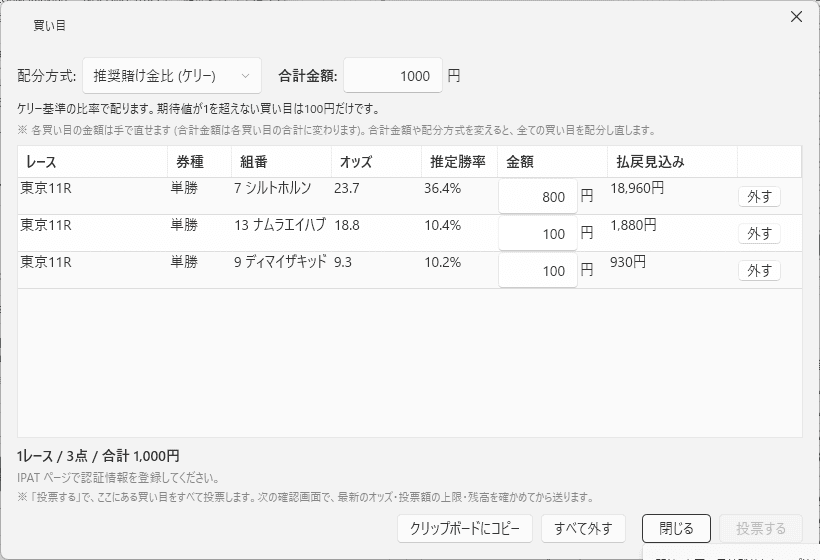Click the 投票する button
Viewport: 820px width, 560px height.
point(761,529)
